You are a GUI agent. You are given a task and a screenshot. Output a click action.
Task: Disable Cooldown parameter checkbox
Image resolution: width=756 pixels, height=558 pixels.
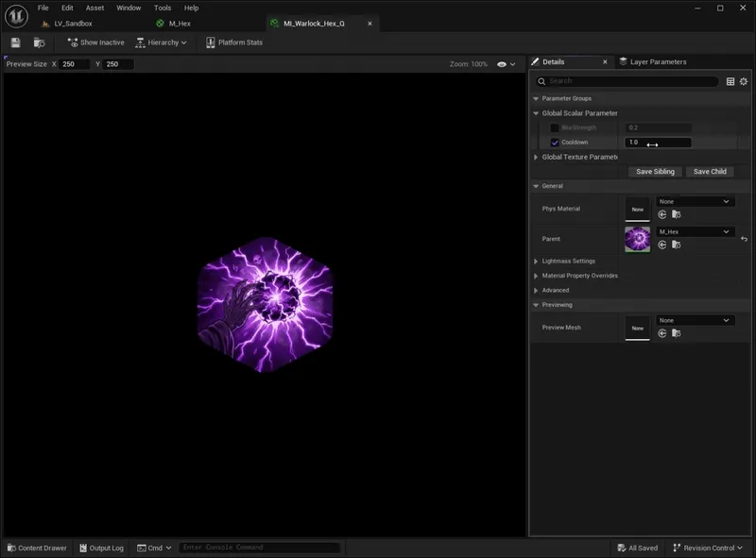click(x=555, y=143)
